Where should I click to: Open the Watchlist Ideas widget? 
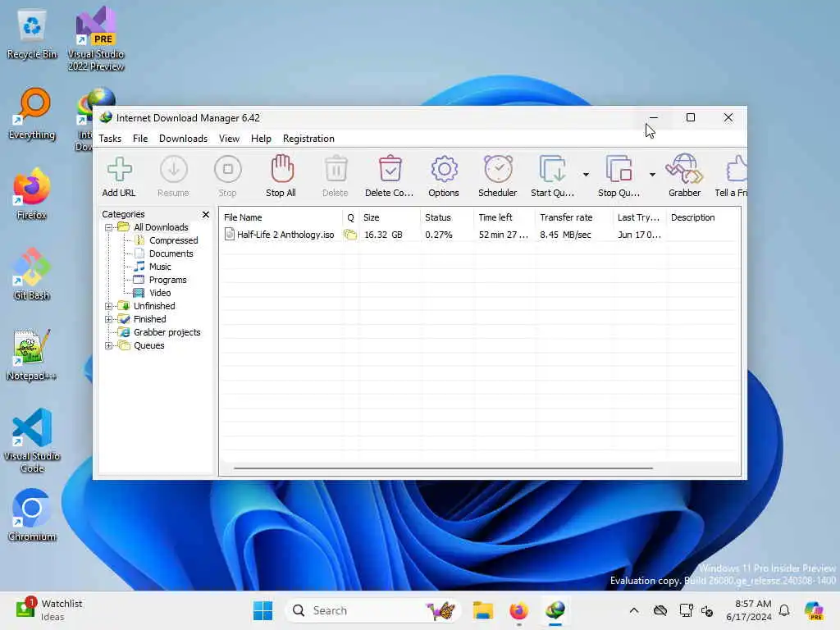49,610
